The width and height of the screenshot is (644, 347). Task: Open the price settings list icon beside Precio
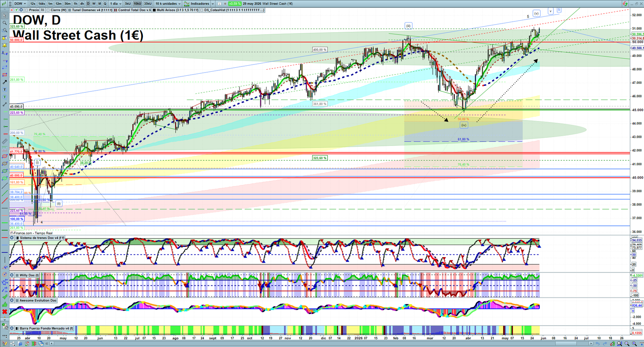(43, 10)
